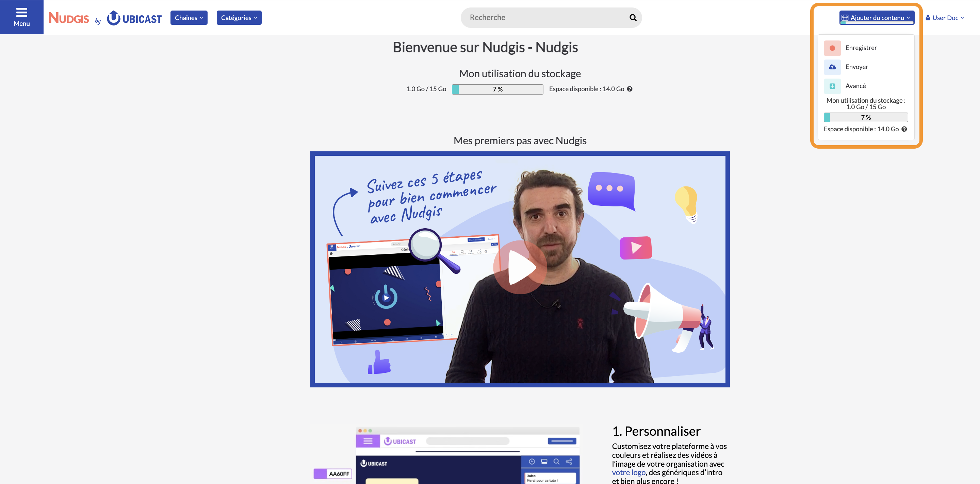980x484 pixels.
Task: Open the User Doc account menu
Action: (945, 18)
